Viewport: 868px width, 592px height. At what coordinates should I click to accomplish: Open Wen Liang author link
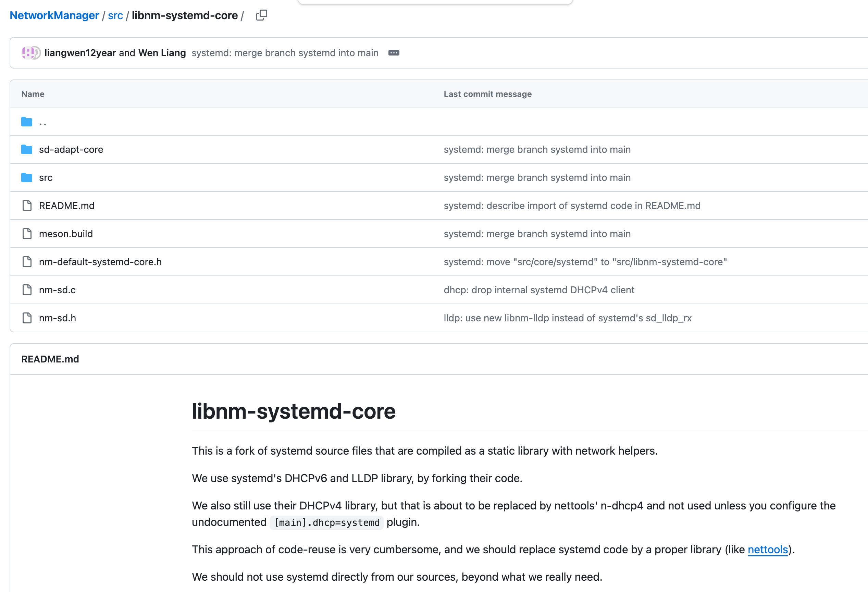(162, 53)
